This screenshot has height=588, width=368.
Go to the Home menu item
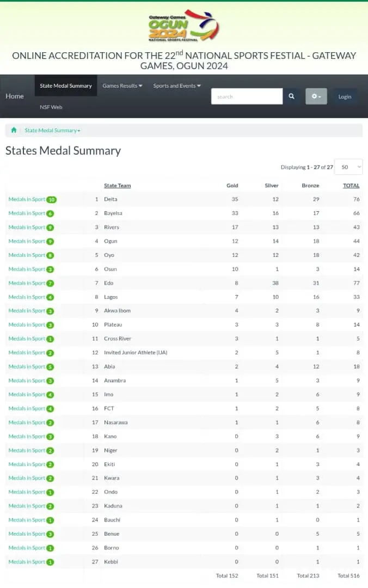(15, 96)
